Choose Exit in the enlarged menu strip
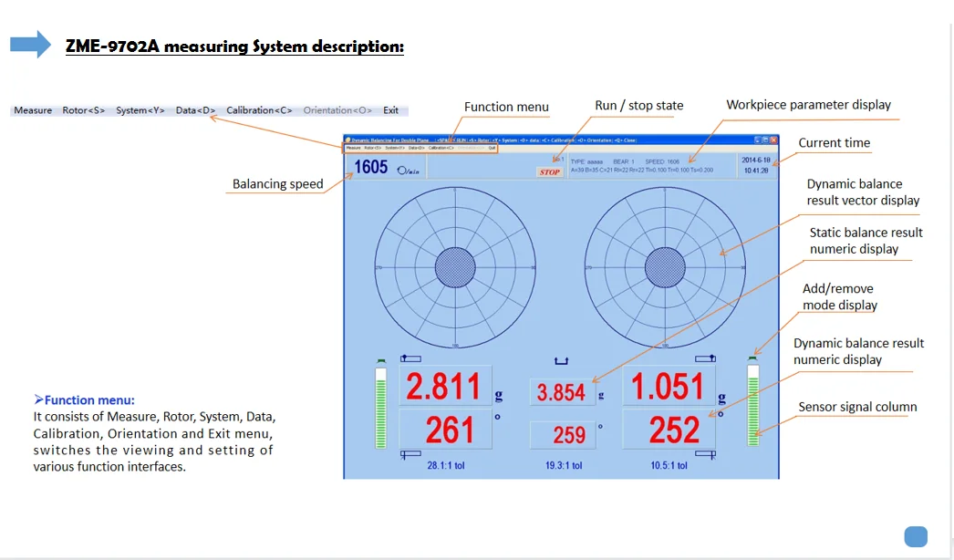The height and width of the screenshot is (560, 954). coord(390,110)
